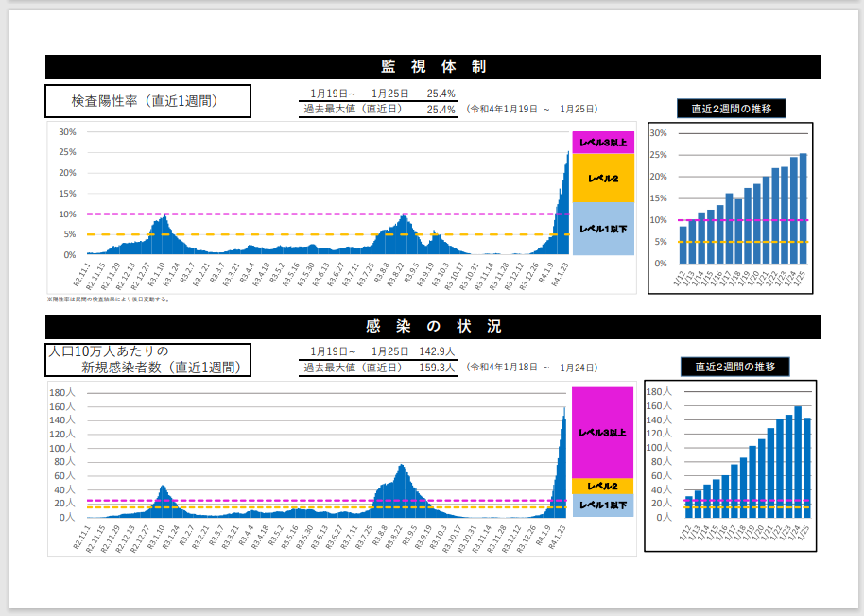Viewport: 864px width, 616px height.
Task: Click blue レベル1以下 block in positivity chart
Action: tap(603, 229)
